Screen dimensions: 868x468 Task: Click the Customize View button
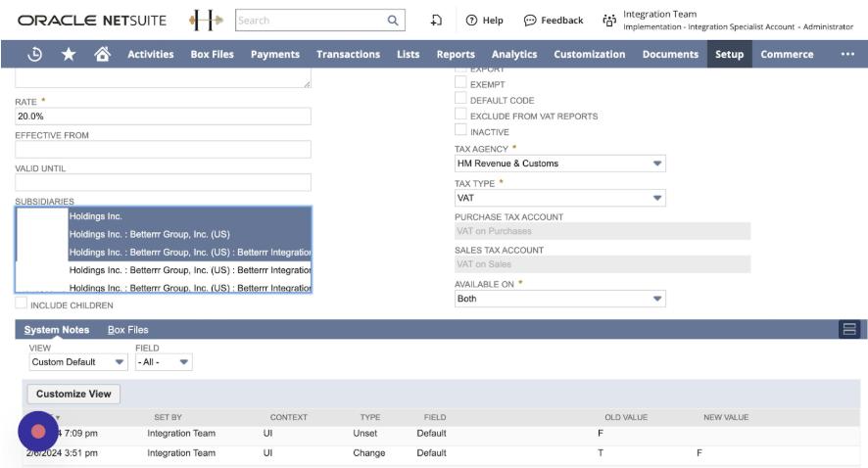(72, 394)
